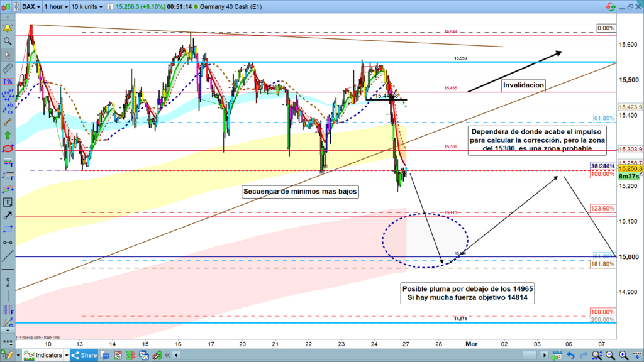Select the green up arrow marker tool

8,134
